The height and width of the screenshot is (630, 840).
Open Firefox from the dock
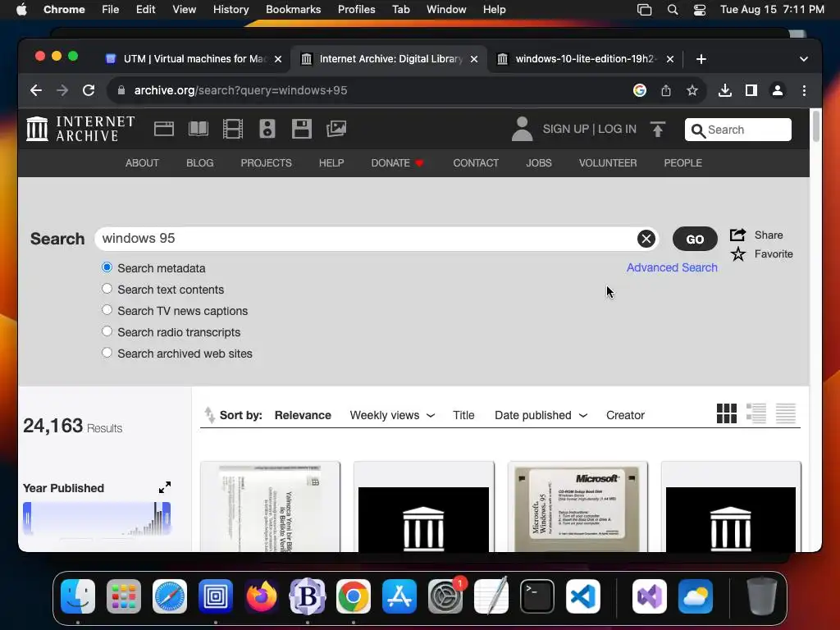pyautogui.click(x=262, y=596)
